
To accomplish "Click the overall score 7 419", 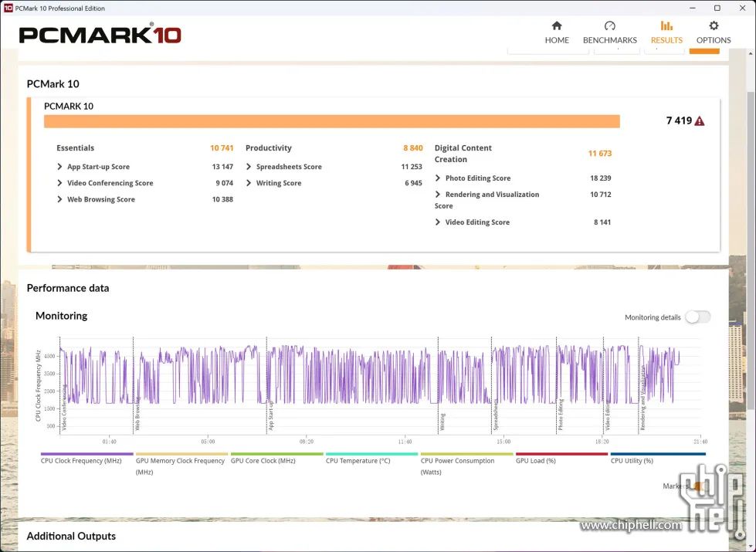I will pos(679,120).
